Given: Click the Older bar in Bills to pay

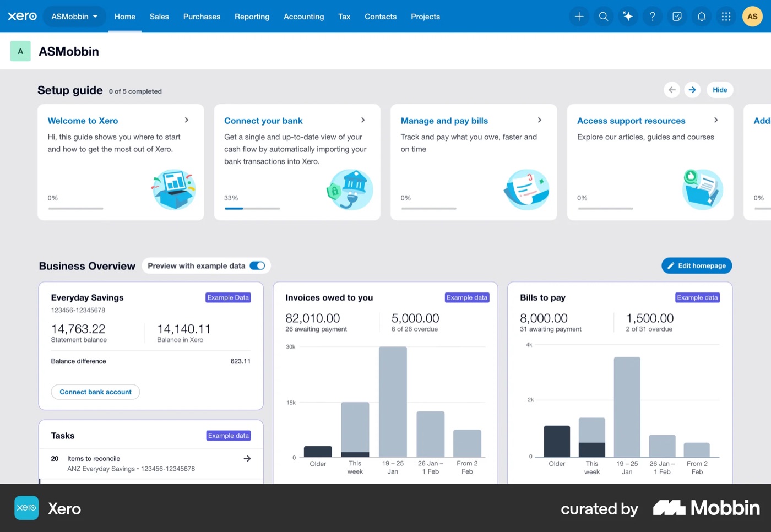Looking at the screenshot, I should point(557,441).
